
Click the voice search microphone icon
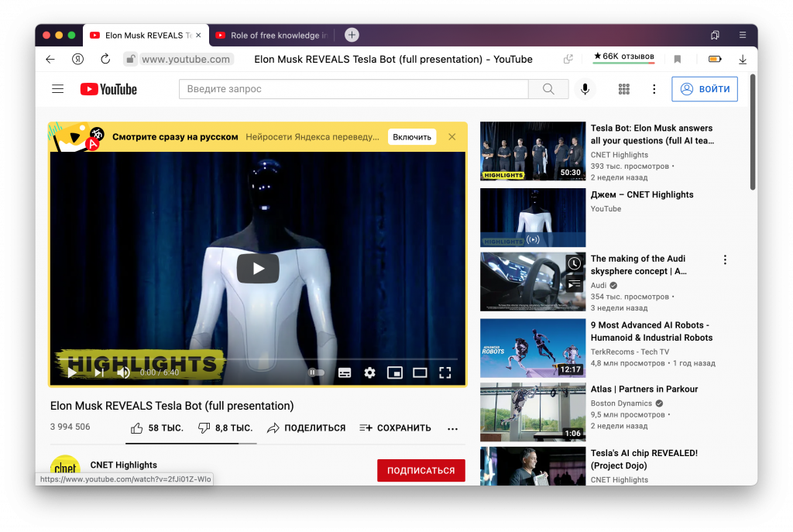coord(585,89)
